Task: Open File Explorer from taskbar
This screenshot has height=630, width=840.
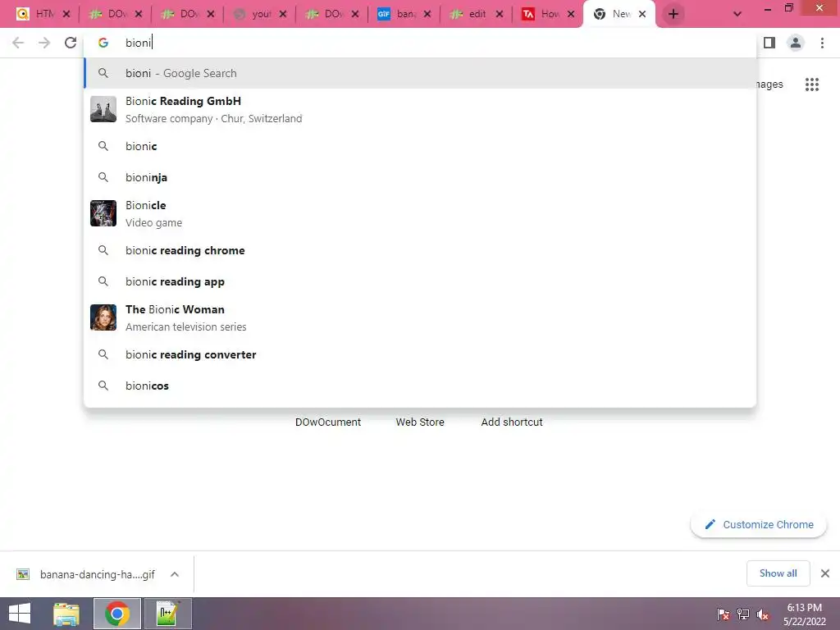Action: tap(66, 614)
